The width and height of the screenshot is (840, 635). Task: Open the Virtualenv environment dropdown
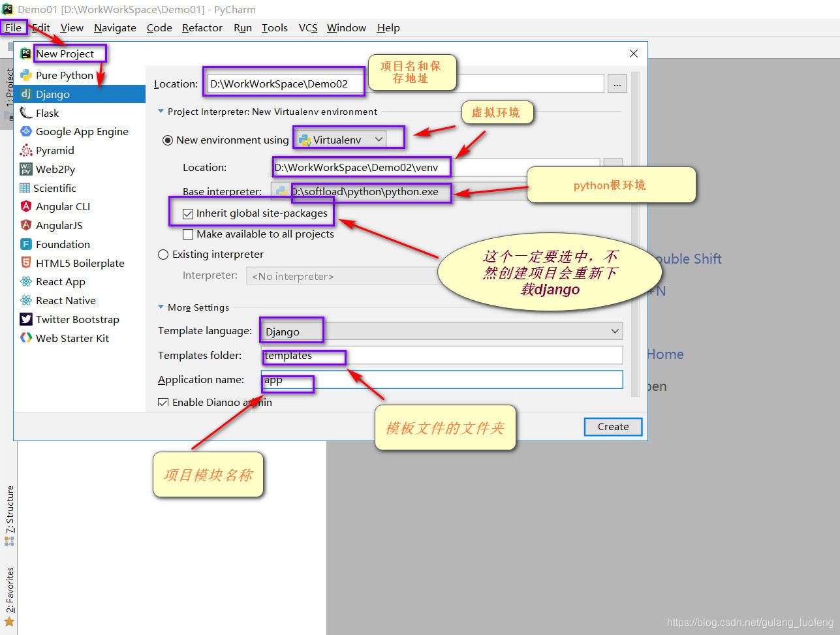(340, 140)
